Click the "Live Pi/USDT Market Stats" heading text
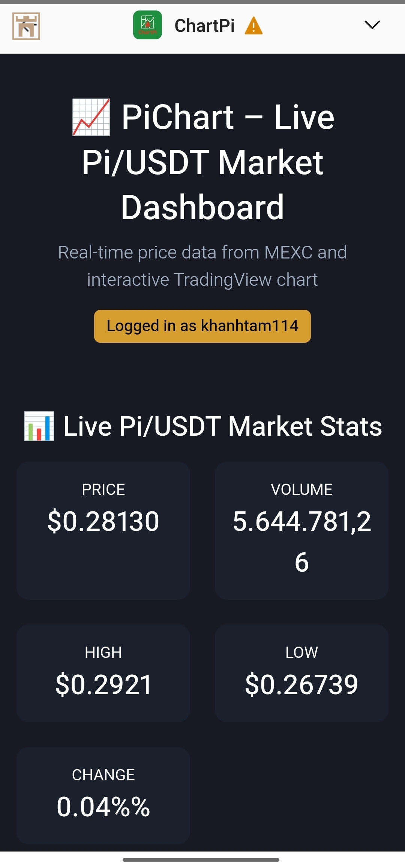The image size is (405, 868). (222, 426)
